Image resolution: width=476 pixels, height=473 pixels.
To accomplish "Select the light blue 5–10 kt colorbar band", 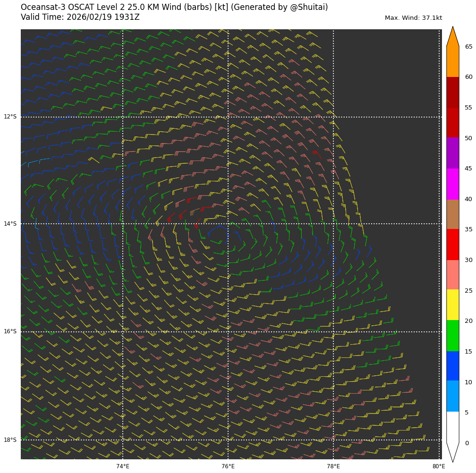I will point(452,396).
